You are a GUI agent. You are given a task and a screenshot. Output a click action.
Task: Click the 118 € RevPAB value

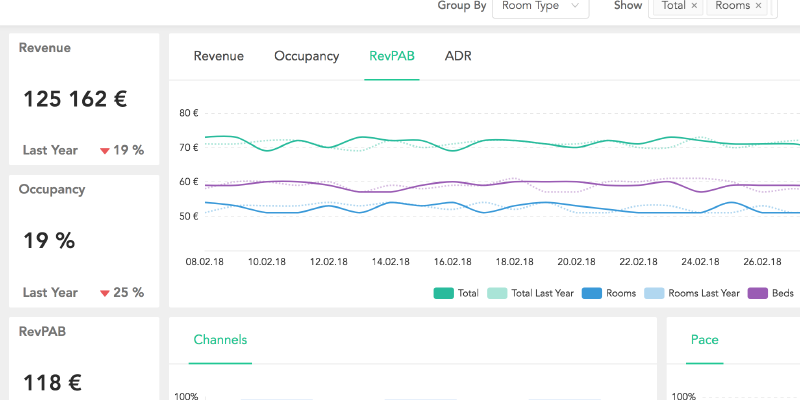52,381
